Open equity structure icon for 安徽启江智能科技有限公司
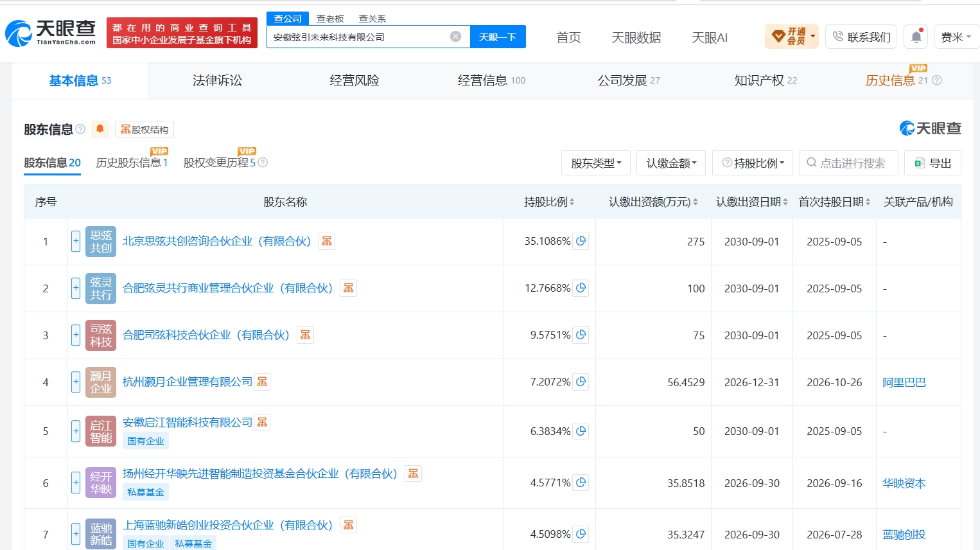 (x=262, y=422)
